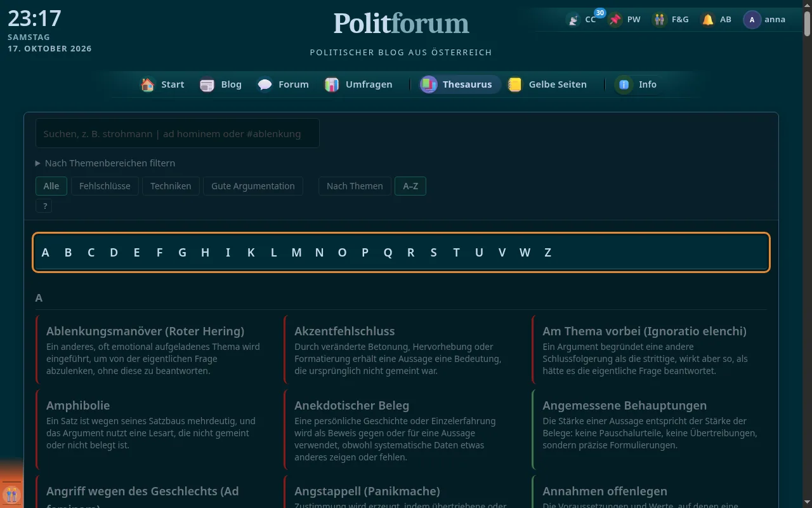Click the Umfragen poll icon
The height and width of the screenshot is (508, 812).
pyautogui.click(x=332, y=84)
